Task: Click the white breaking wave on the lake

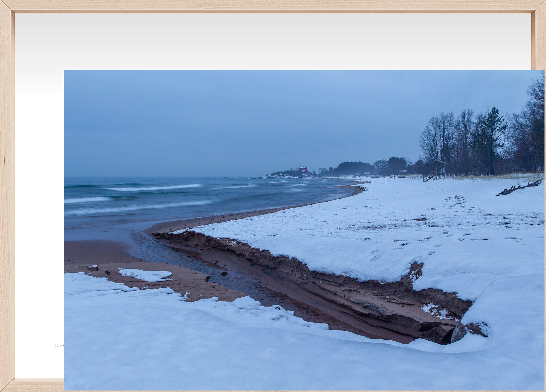Action: coord(153,188)
